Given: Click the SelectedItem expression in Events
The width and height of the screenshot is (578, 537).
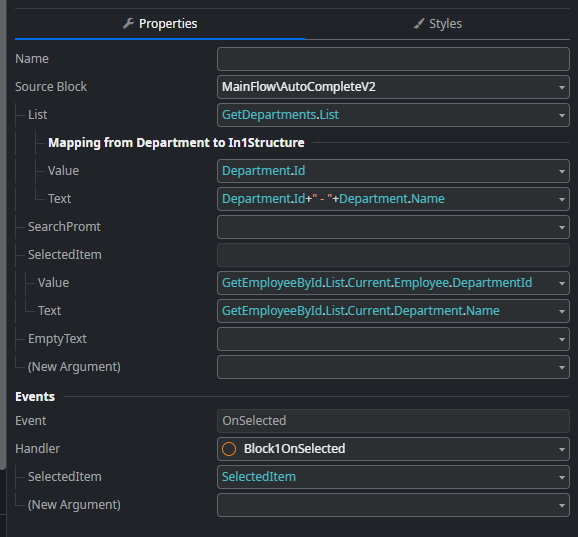Looking at the screenshot, I should [259, 477].
